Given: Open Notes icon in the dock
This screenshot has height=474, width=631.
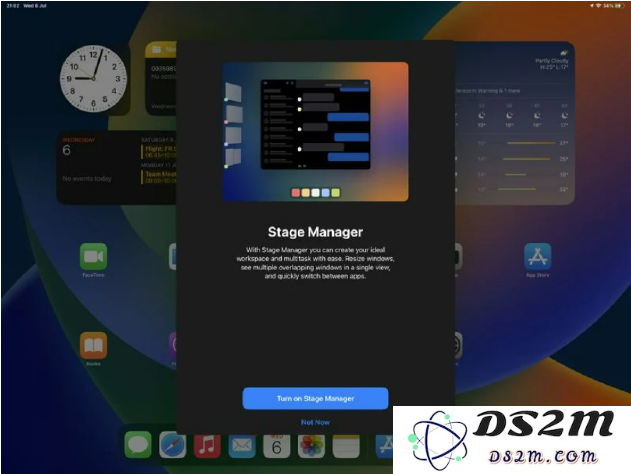Looking at the screenshot, I should (x=346, y=445).
